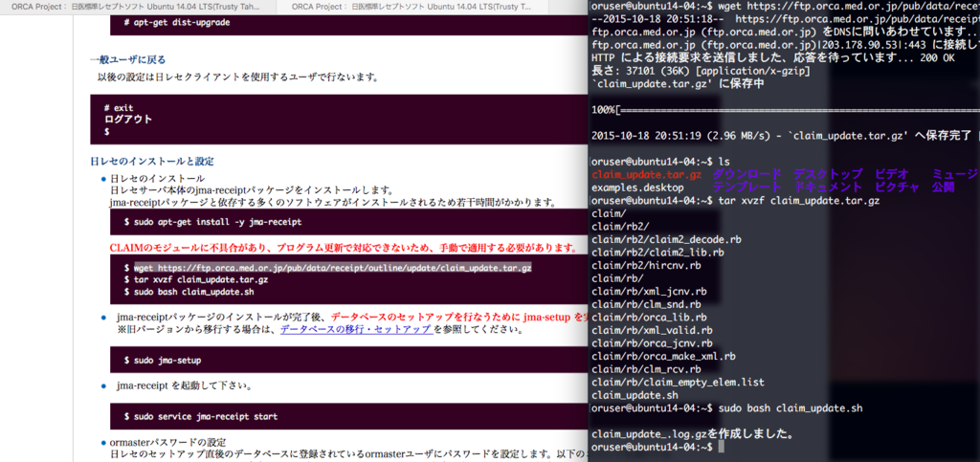Click the terminal output line 'claim_update.sh' after the tar listing
980x462 pixels.
point(635,395)
